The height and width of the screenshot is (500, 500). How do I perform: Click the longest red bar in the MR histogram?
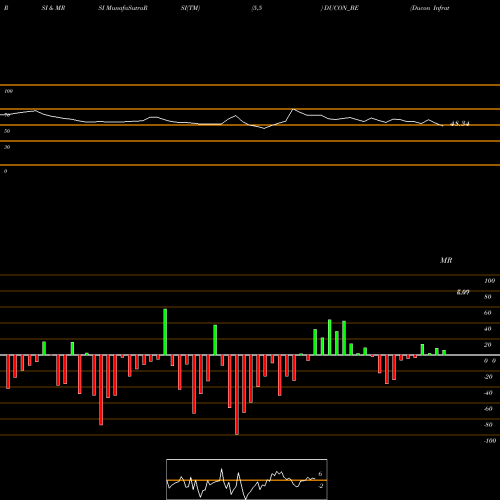[237, 395]
